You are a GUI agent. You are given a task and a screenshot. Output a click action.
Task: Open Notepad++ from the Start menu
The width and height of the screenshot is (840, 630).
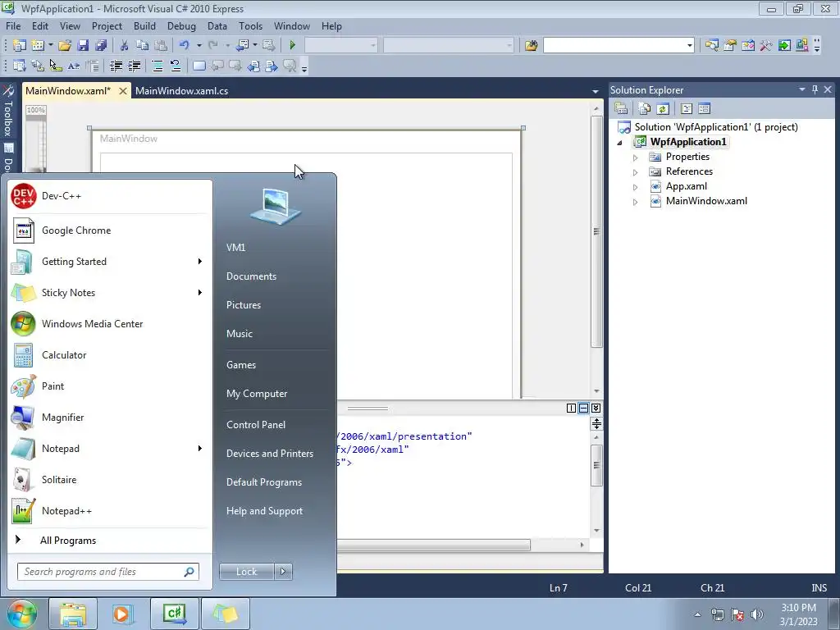[110, 511]
